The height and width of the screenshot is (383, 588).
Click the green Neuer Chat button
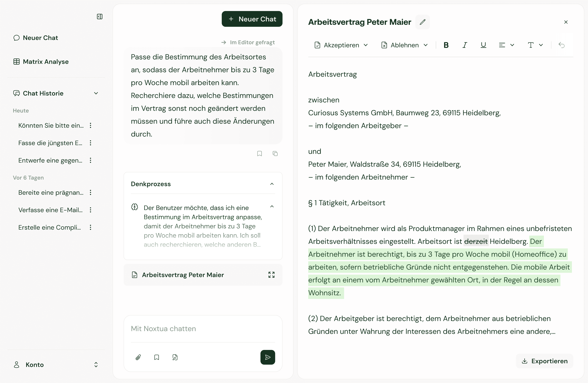click(252, 19)
